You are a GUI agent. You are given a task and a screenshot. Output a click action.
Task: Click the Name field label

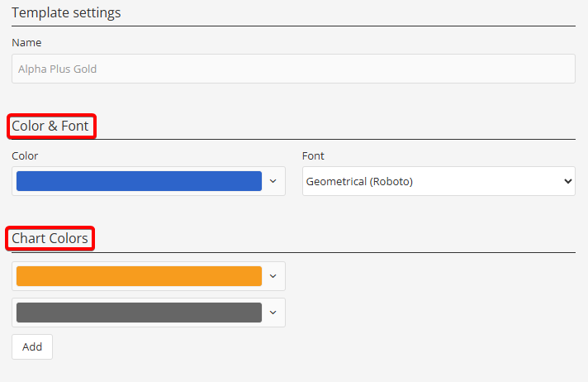[26, 42]
